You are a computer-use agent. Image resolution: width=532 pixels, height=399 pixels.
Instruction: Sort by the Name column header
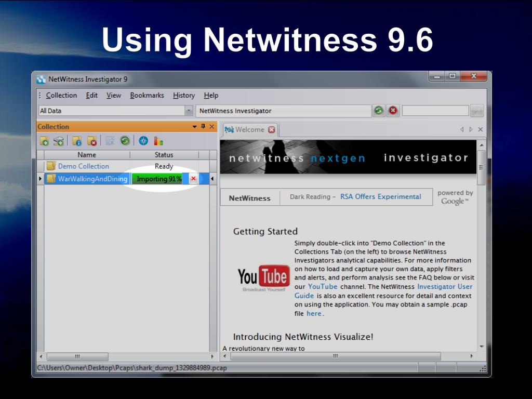(87, 155)
